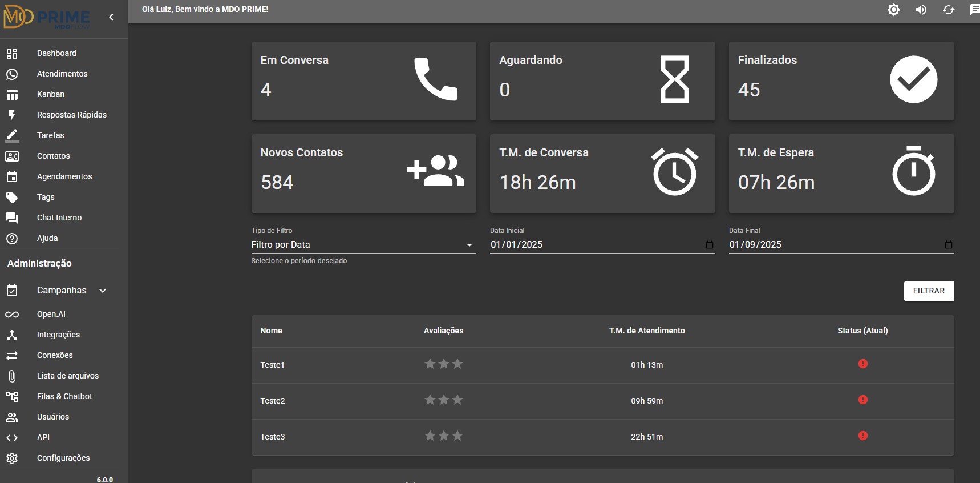
Task: Click the MDO Prime logo
Action: coord(47,18)
